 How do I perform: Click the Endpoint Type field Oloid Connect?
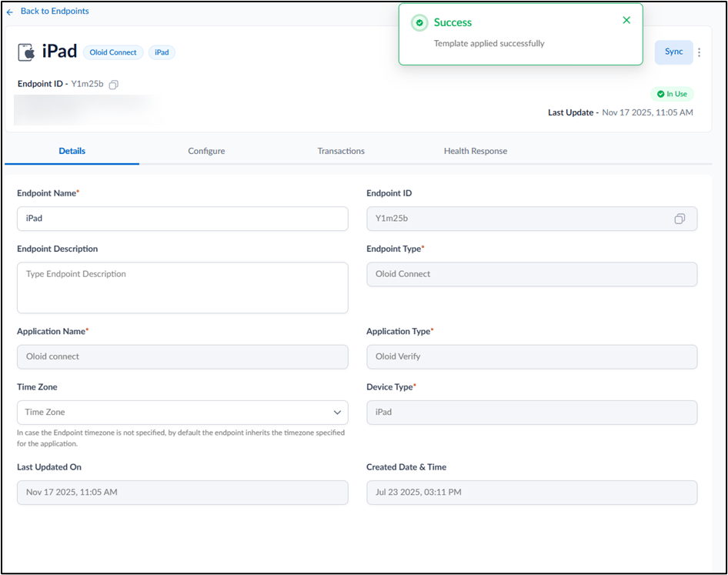[532, 275]
